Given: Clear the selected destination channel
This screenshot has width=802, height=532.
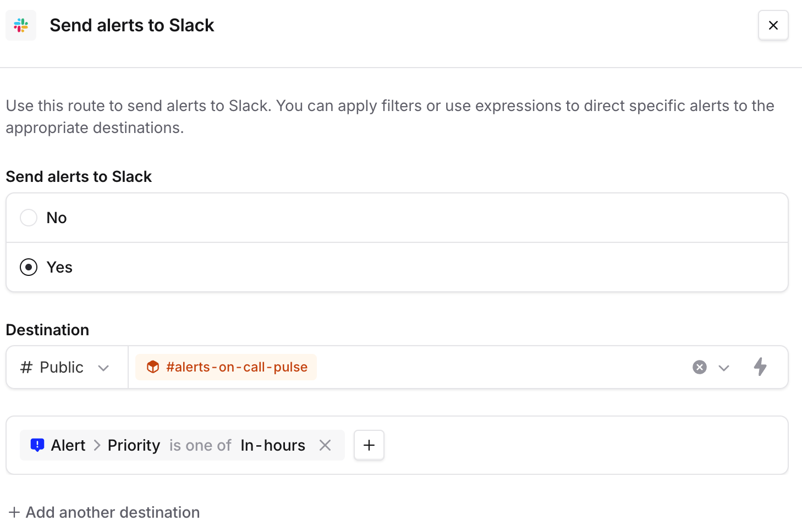Looking at the screenshot, I should [699, 367].
